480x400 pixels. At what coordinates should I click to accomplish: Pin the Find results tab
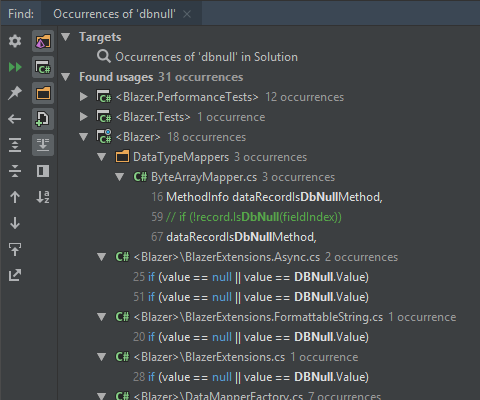(x=15, y=93)
